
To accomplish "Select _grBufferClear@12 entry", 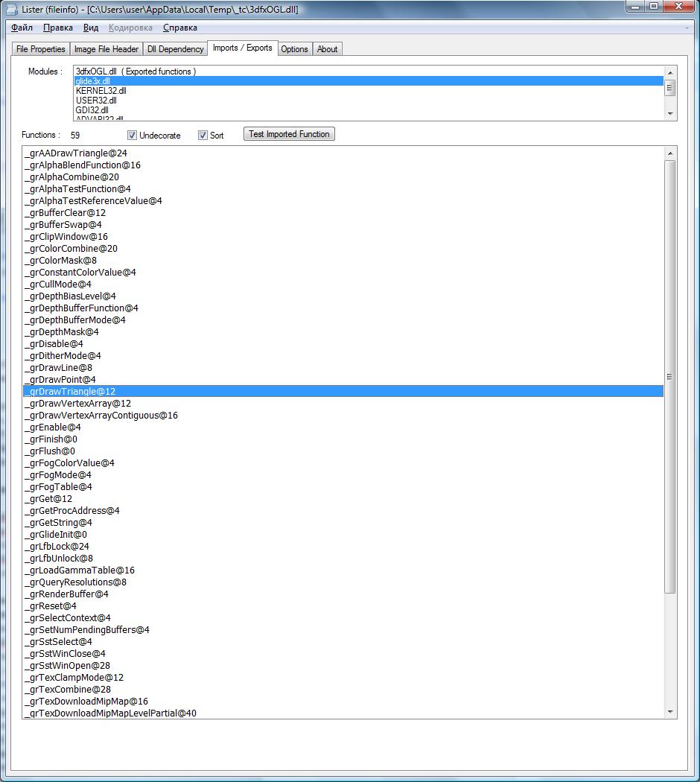I will point(343,213).
